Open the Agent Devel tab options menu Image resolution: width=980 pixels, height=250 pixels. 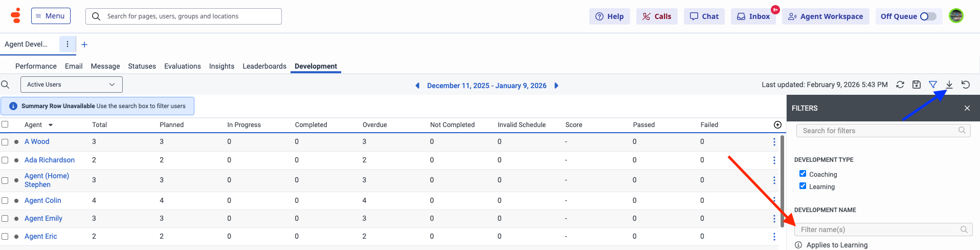68,44
